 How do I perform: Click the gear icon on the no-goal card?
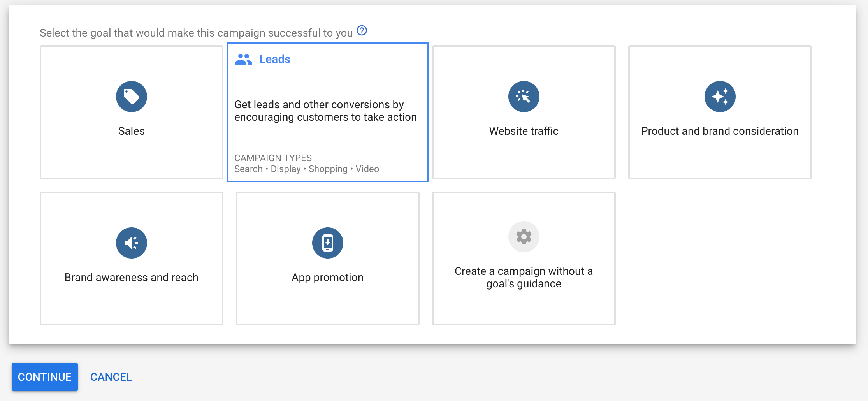pos(524,236)
